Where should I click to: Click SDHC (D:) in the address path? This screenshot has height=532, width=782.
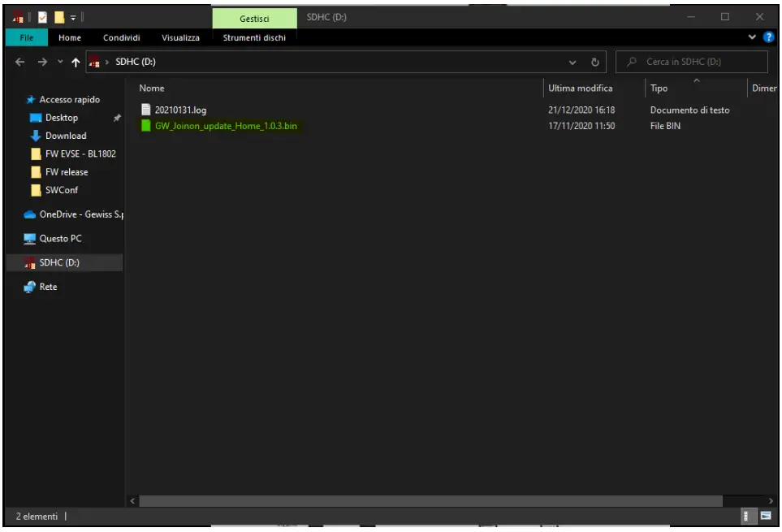click(x=135, y=62)
